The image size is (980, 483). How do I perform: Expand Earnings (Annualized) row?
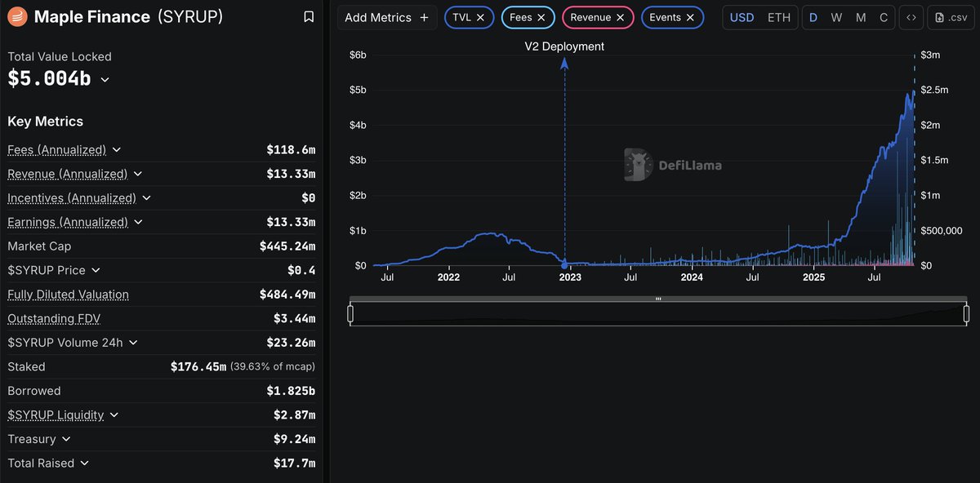(x=138, y=222)
